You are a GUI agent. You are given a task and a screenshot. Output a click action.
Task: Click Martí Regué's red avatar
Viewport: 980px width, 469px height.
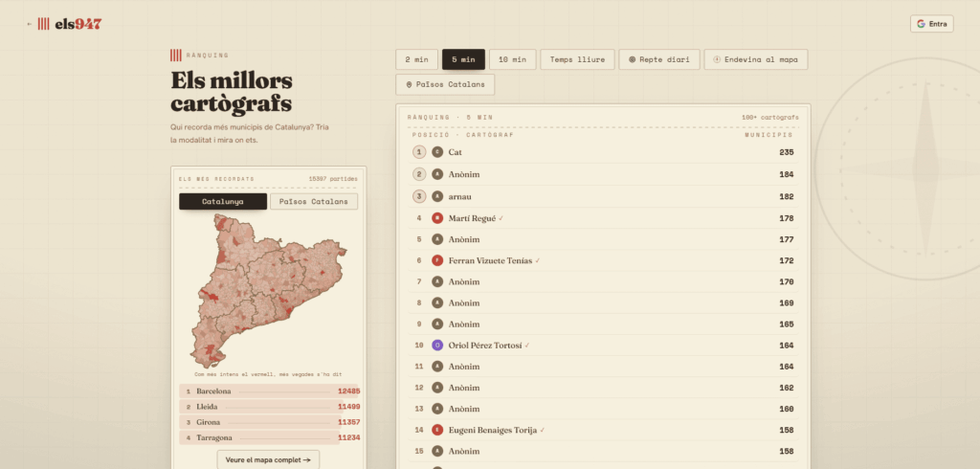[437, 218]
